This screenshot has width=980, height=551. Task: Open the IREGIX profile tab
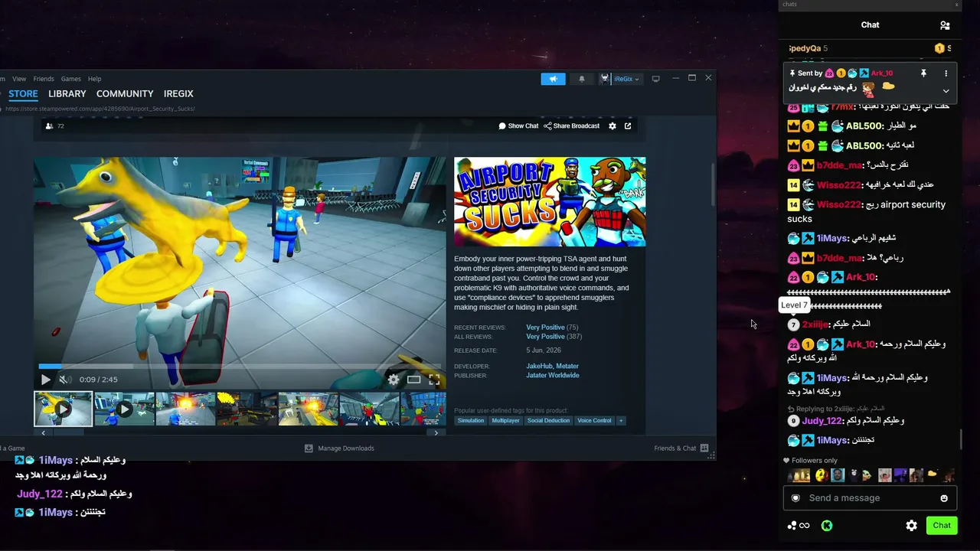[178, 93]
